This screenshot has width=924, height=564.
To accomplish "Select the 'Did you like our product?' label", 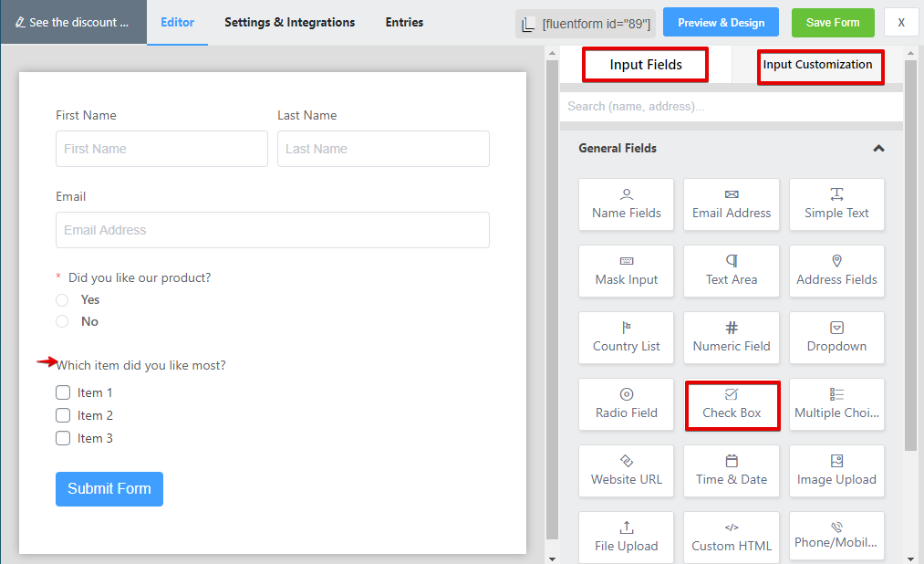I will tap(139, 277).
